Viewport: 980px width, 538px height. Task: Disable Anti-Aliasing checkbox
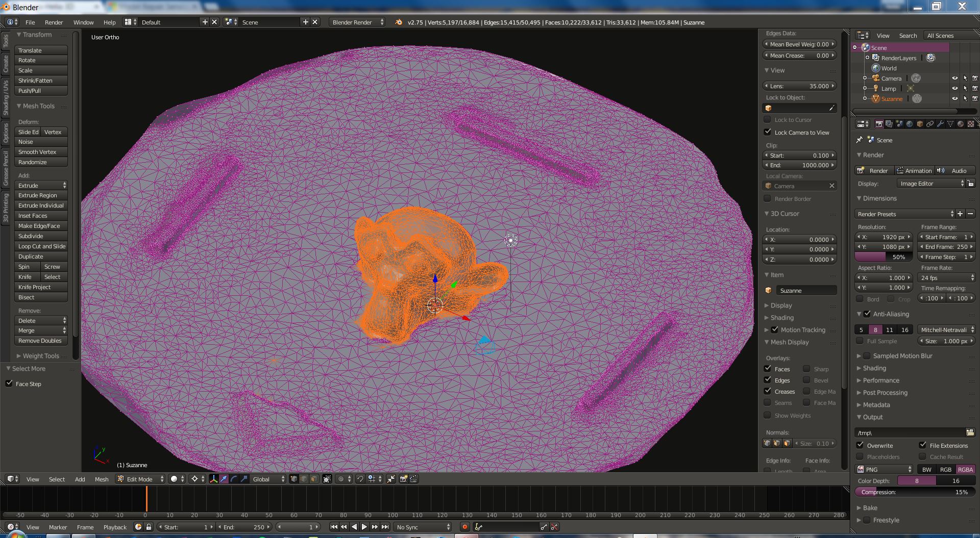pos(867,314)
